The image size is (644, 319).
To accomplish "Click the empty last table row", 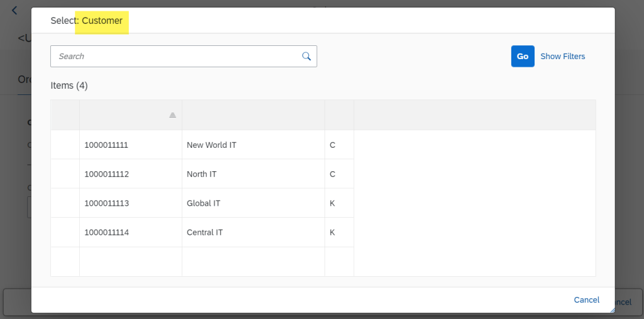I will [x=201, y=261].
